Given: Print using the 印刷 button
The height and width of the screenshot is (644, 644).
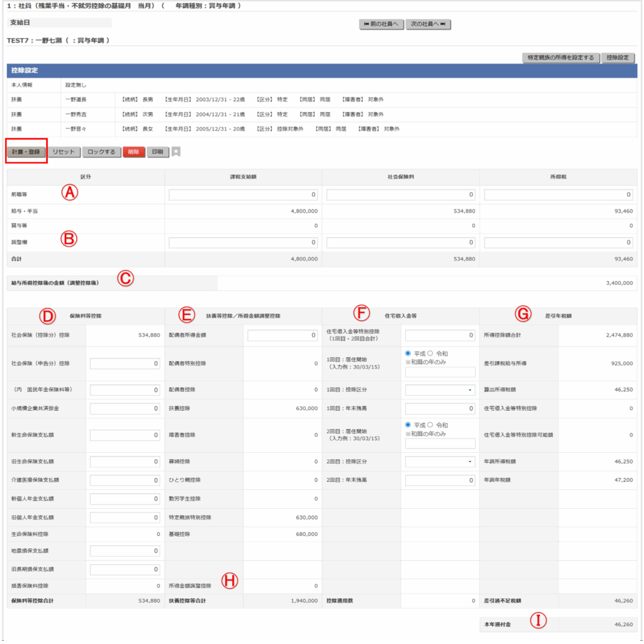Looking at the screenshot, I should 157,152.
